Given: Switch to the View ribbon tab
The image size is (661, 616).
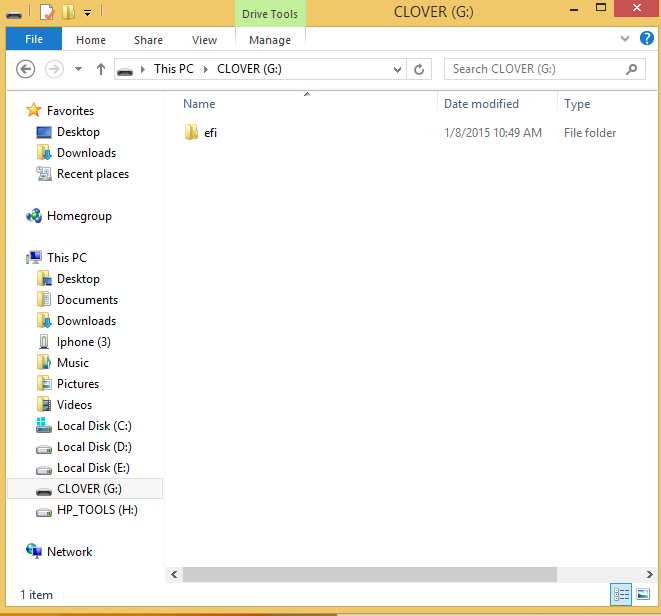Looking at the screenshot, I should coord(204,40).
